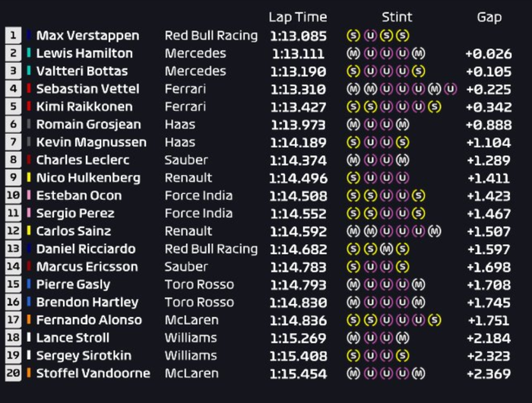This screenshot has width=532, height=403.
Task: Click the position 1 number box
Action: [x=13, y=36]
